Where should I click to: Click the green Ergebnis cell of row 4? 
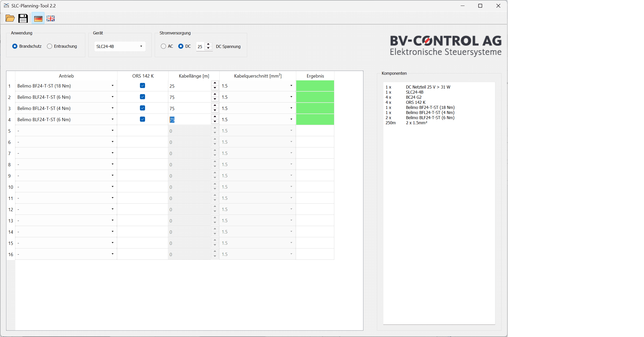click(x=315, y=119)
